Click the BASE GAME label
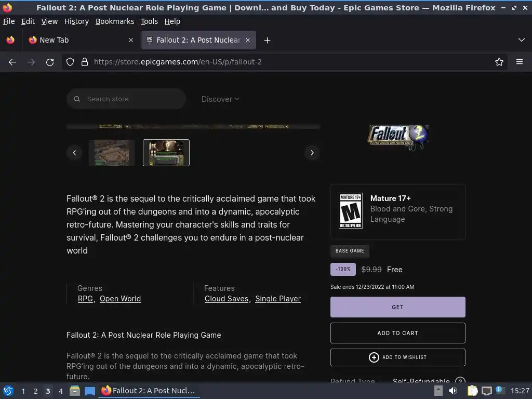Image resolution: width=532 pixels, height=399 pixels. coord(350,251)
